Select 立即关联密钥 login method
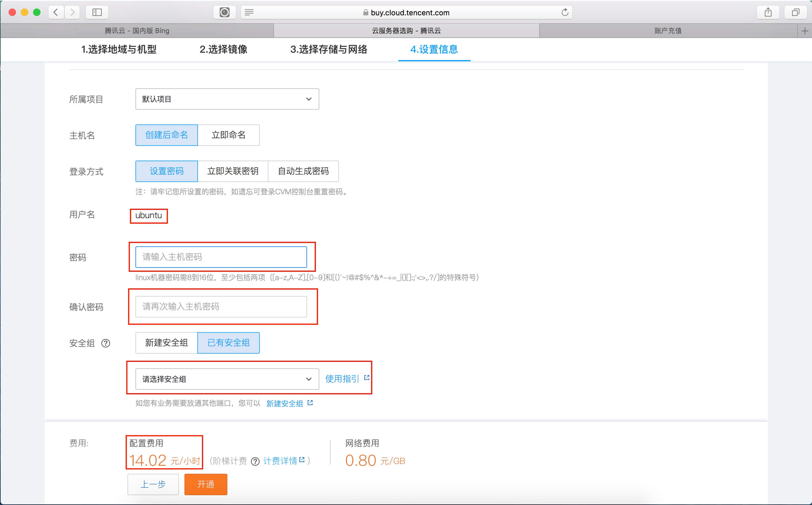 click(x=233, y=171)
